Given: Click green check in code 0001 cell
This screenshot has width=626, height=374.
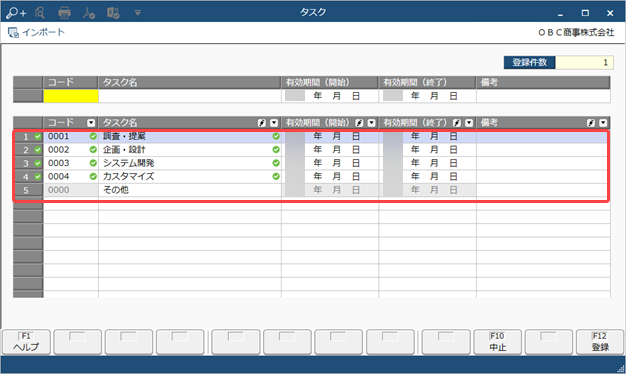Looking at the screenshot, I should point(93,137).
